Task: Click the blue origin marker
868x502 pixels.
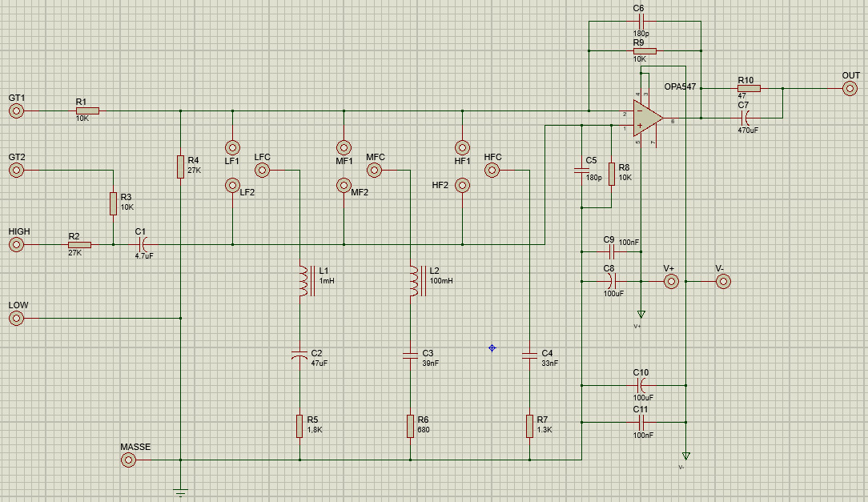Action: tap(492, 348)
